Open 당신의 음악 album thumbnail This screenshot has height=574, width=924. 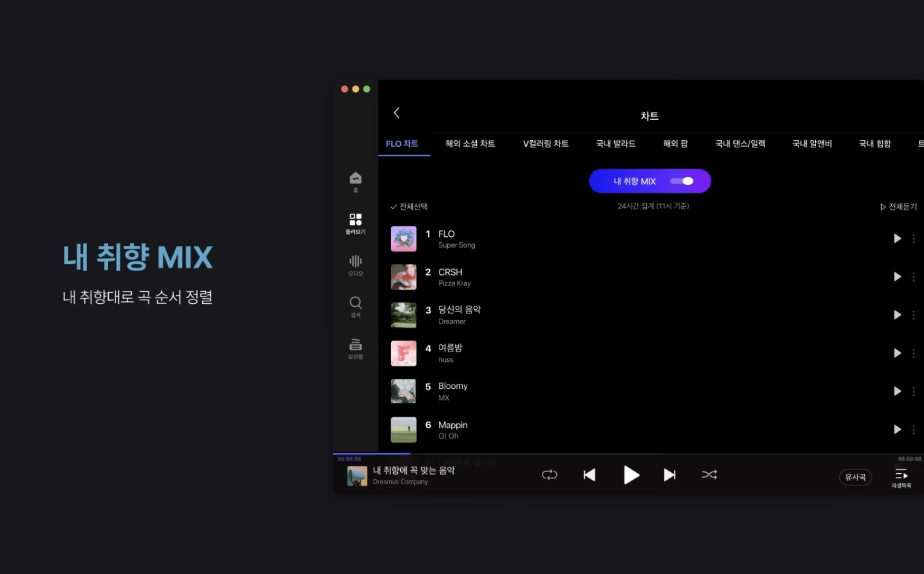[x=403, y=315]
